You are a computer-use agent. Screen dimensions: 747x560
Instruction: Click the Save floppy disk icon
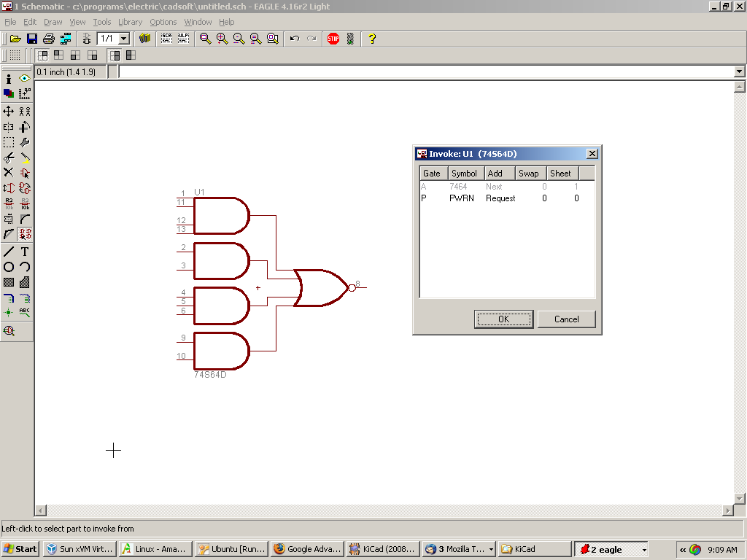pyautogui.click(x=32, y=39)
